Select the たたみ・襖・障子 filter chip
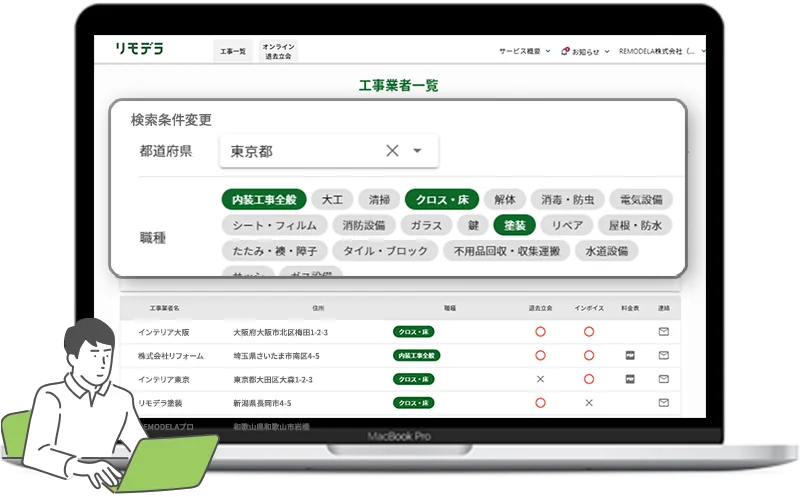This screenshot has height=497, width=800. pyautogui.click(x=274, y=251)
